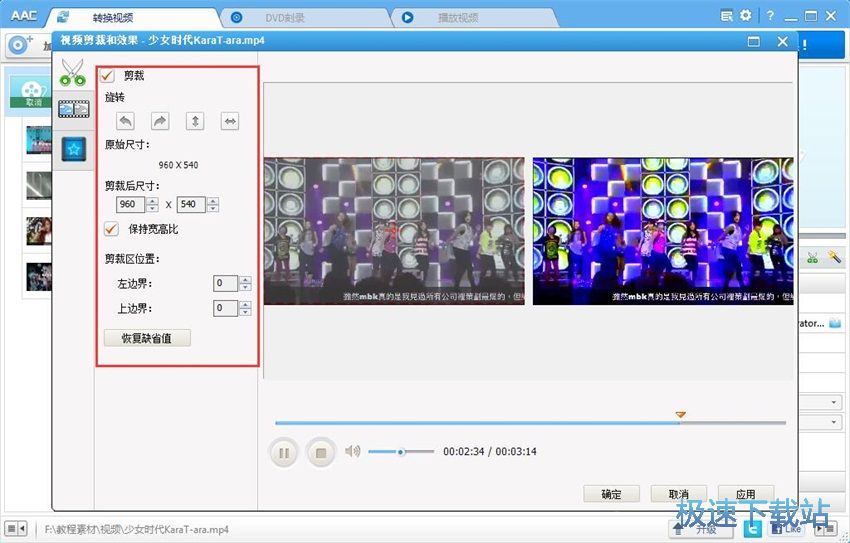850x543 pixels.
Task: Click the 左边界 left margin input field
Action: point(226,283)
